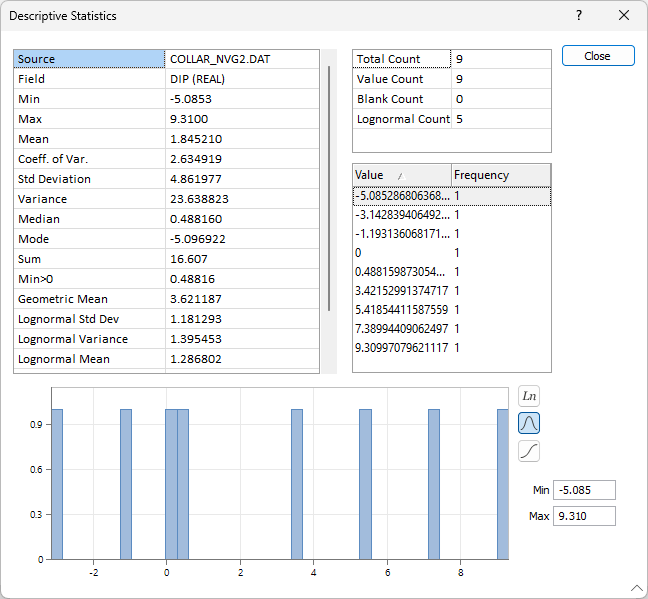The width and height of the screenshot is (648, 599).
Task: Click into the histogram Max input field
Action: point(583,516)
